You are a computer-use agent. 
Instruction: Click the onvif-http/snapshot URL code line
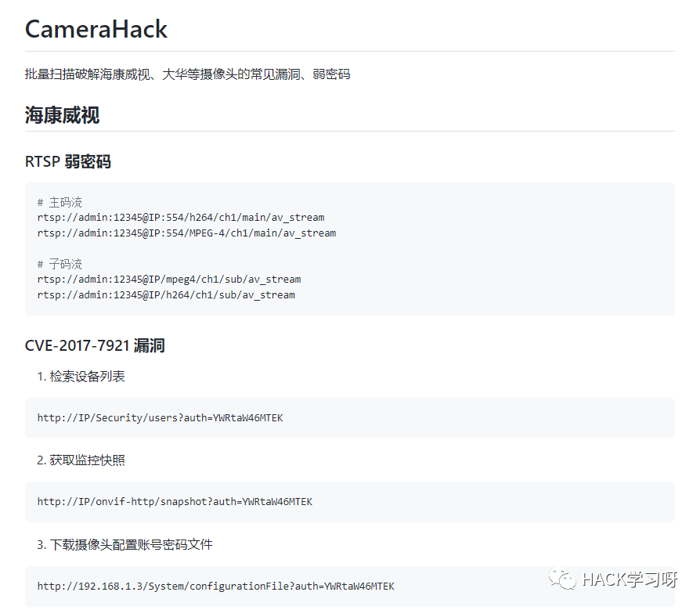[175, 502]
